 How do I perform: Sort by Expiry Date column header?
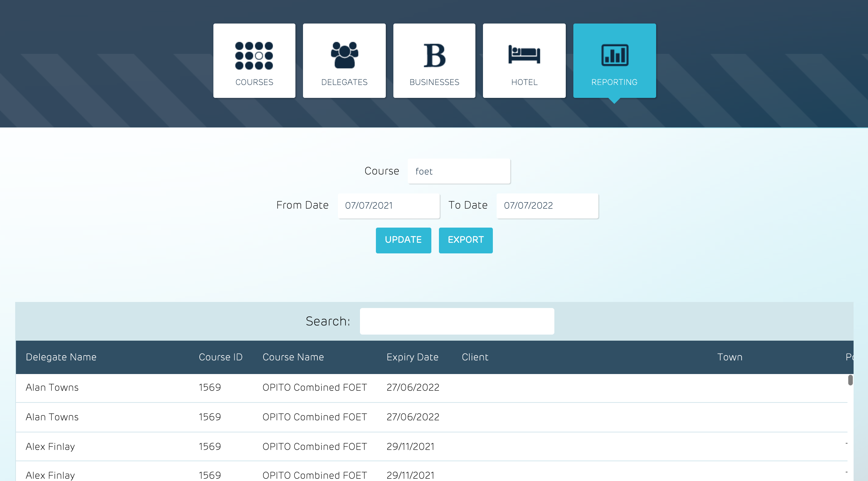click(412, 357)
